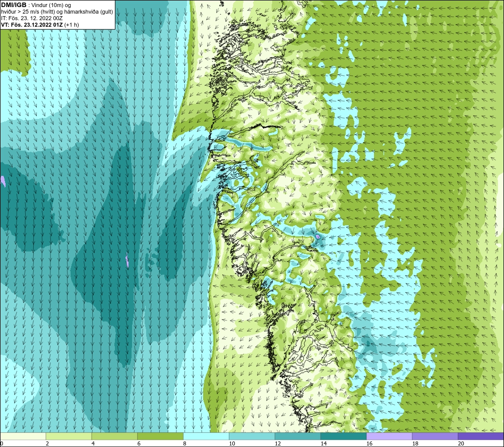Click the legend value '10'
The height and width of the screenshot is (447, 504).
232,444
